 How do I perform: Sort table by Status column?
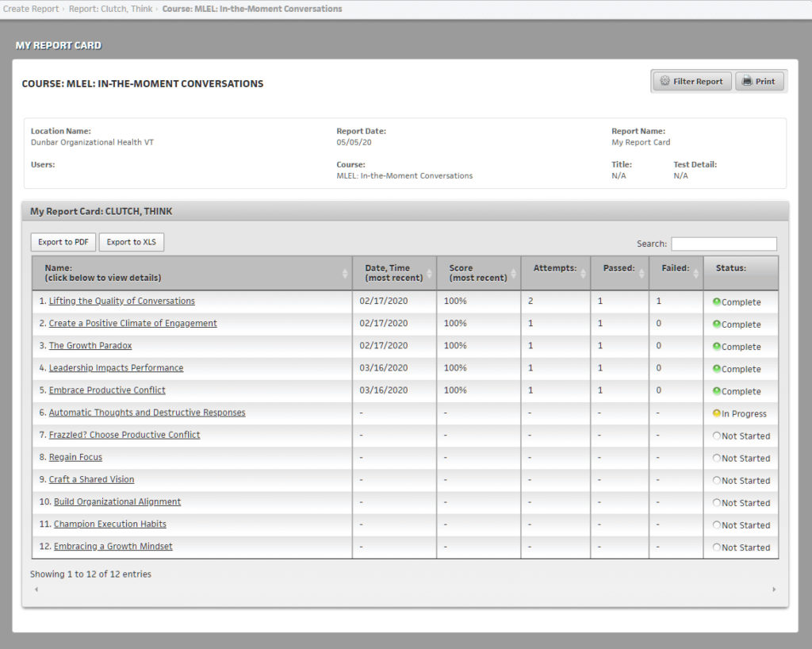coord(740,269)
